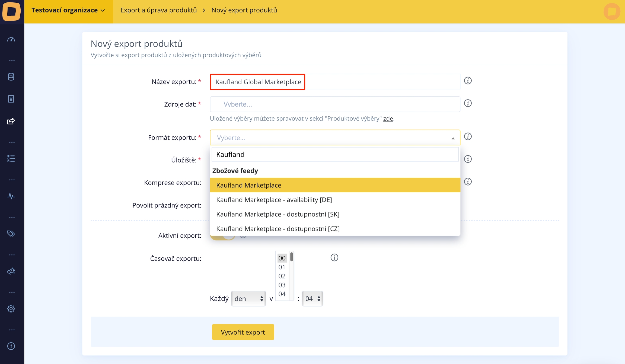Choose Kaufland Marketplace - dostupnostní [CZ] option

(x=278, y=229)
